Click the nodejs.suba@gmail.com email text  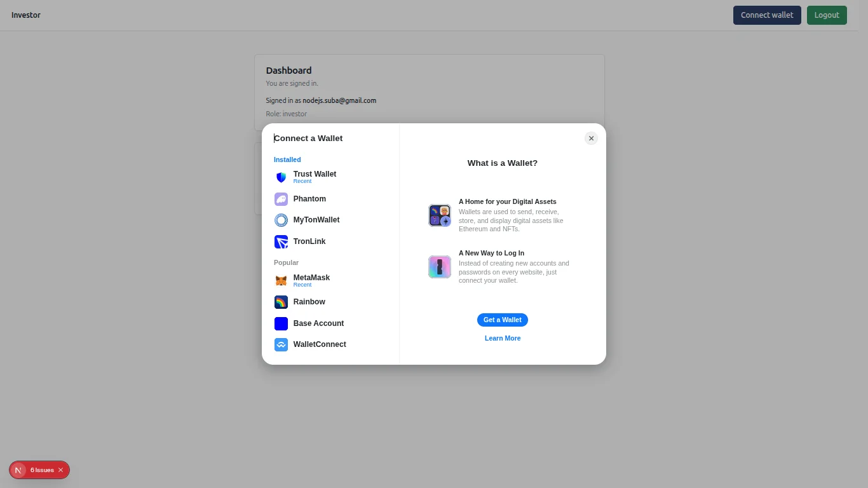339,100
